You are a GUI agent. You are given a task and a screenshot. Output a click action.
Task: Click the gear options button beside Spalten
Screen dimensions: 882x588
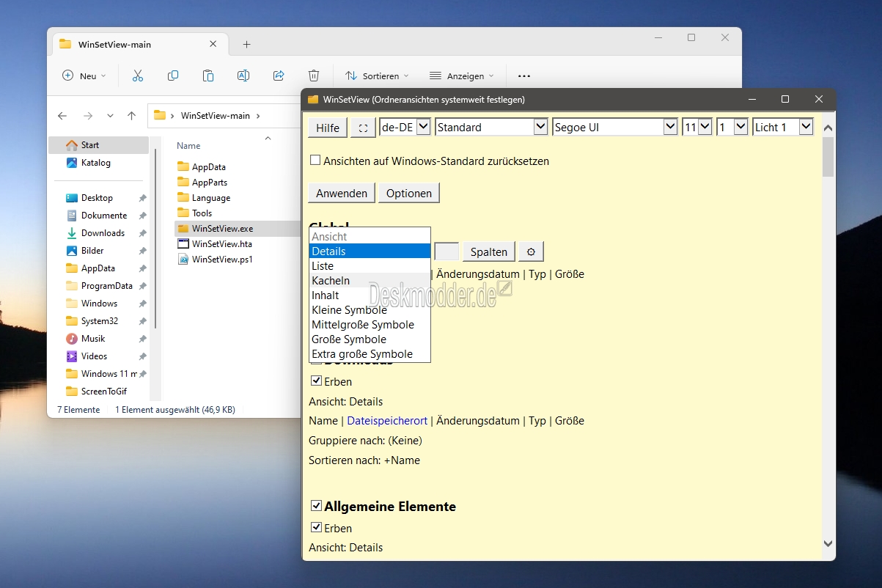point(532,252)
